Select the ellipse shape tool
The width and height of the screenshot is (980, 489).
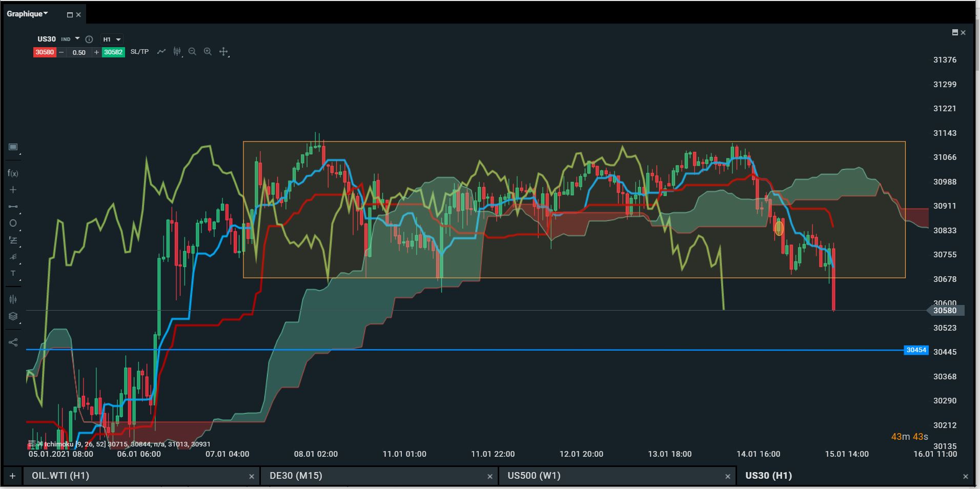13,223
